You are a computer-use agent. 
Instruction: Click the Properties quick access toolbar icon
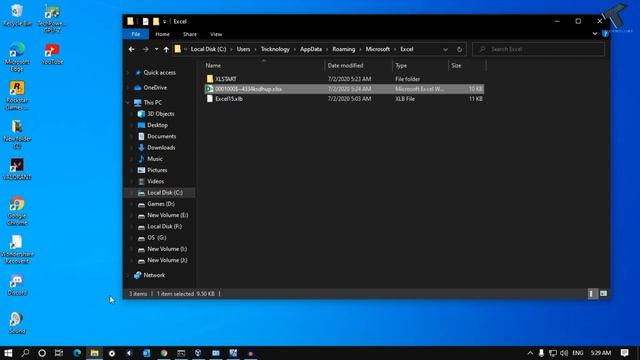coord(145,21)
